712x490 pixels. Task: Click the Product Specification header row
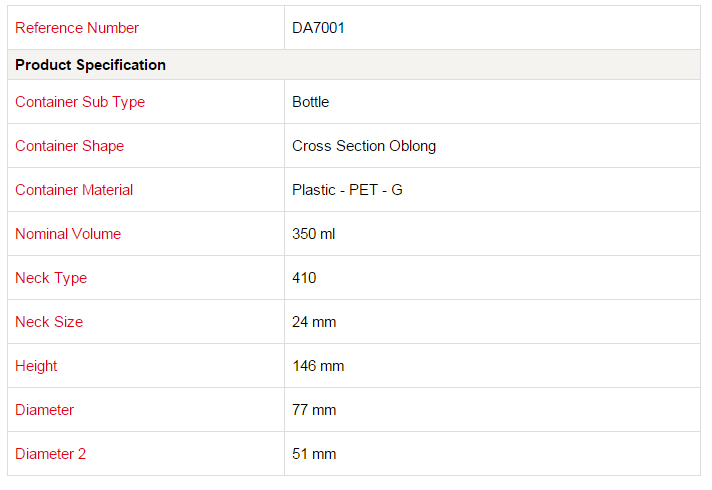click(x=354, y=65)
